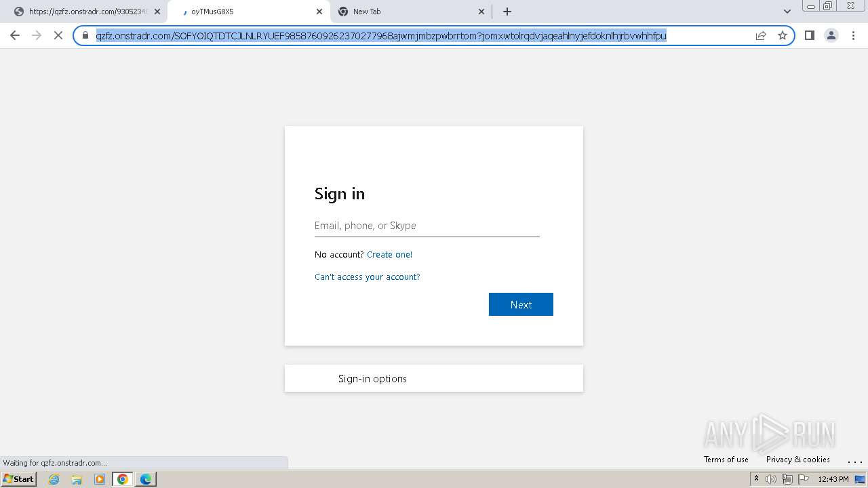Go back to the previous page
This screenshot has width=868, height=488.
click(15, 35)
